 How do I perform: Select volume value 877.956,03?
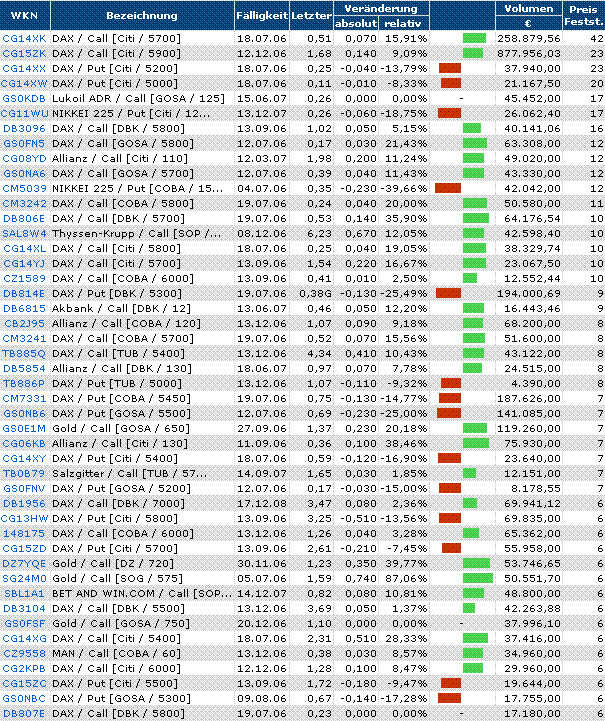coord(529,53)
